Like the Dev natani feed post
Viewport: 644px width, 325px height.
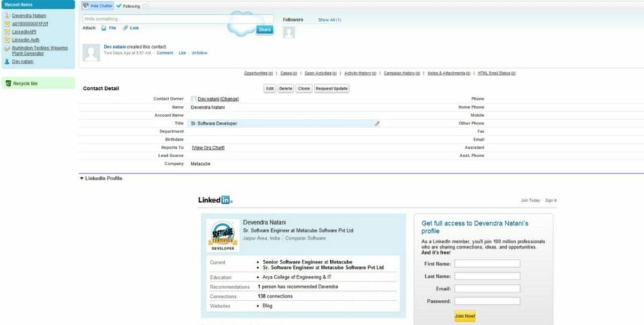182,53
